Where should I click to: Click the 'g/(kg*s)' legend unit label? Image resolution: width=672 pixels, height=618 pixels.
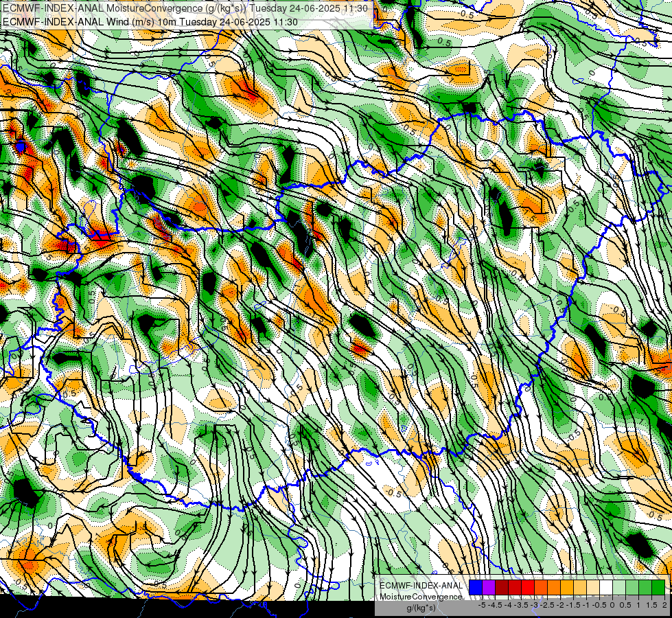[x=421, y=608]
